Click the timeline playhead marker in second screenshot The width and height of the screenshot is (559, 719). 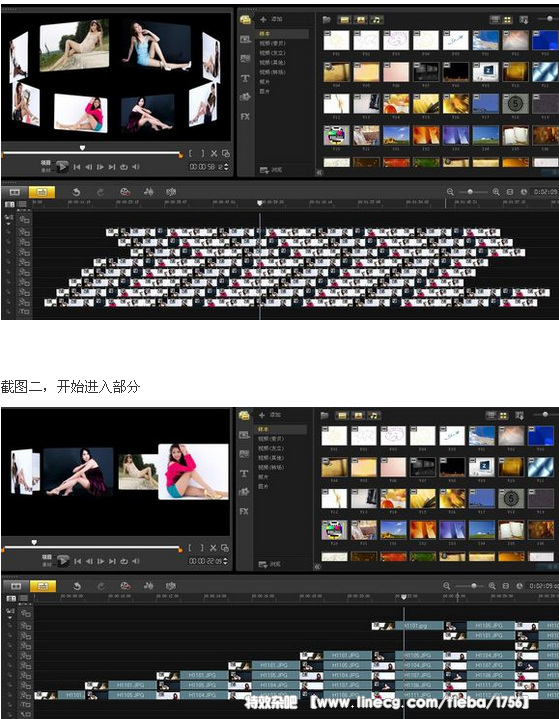[404, 597]
